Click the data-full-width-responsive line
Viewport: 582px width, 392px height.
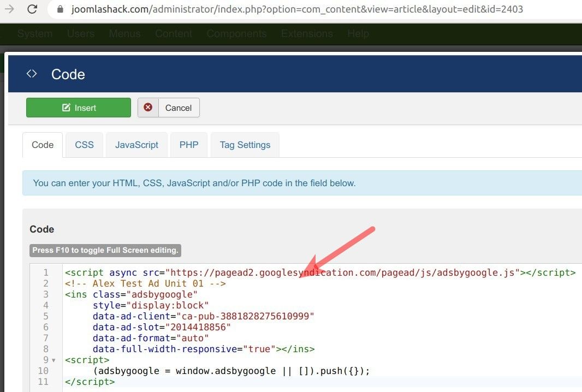204,349
